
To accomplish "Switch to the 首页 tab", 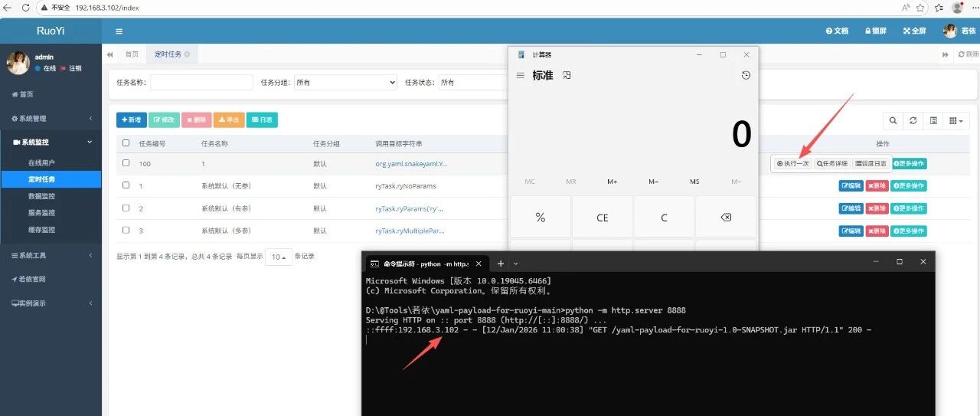I will tap(132, 54).
